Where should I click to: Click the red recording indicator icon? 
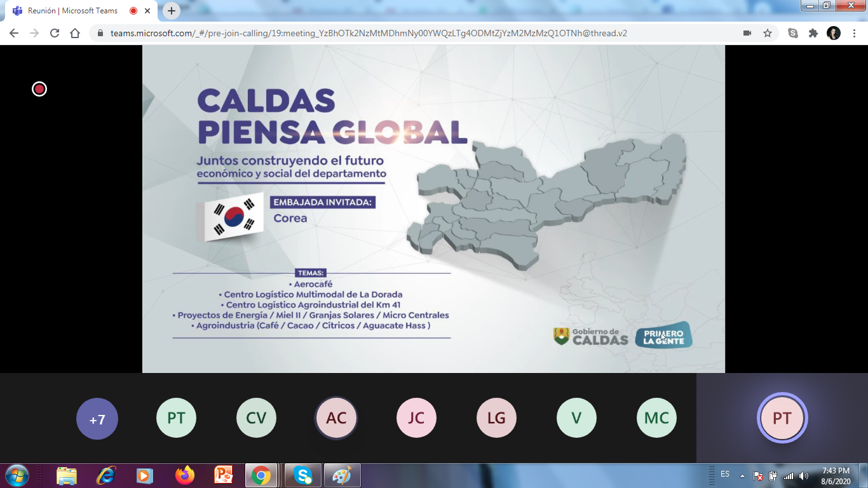click(39, 89)
